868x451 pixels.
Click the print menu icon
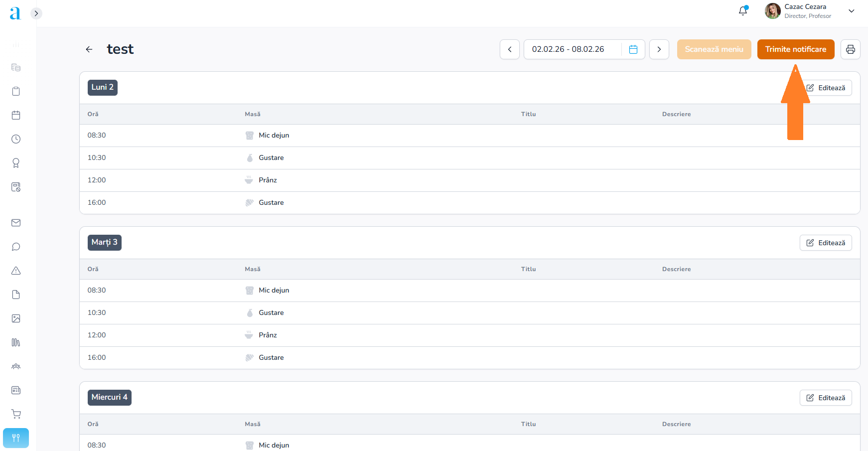(850, 49)
